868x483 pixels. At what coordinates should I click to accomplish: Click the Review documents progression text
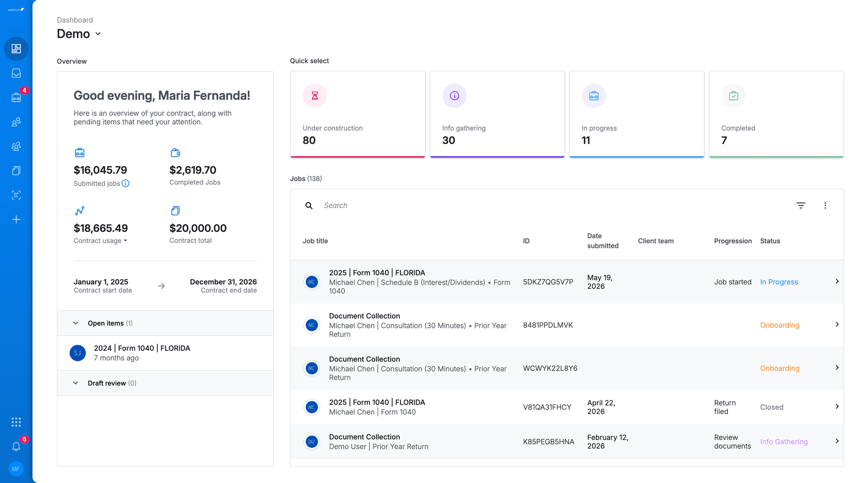coord(732,442)
